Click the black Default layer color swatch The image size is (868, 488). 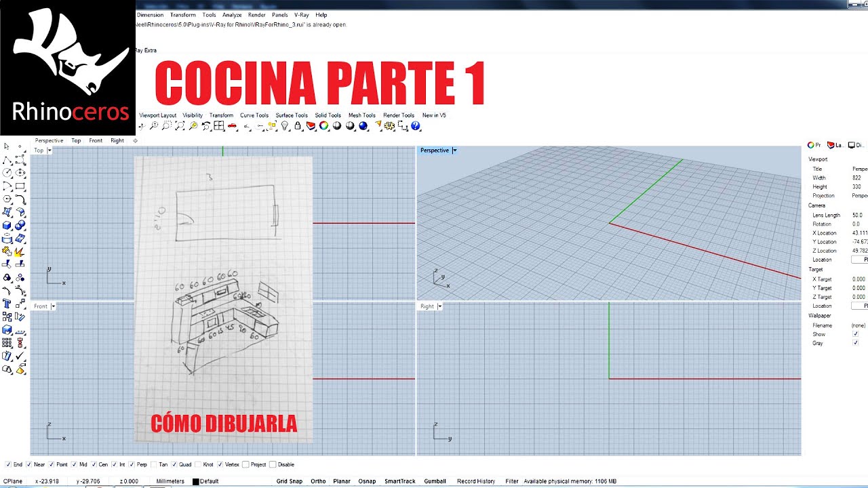pos(195,481)
